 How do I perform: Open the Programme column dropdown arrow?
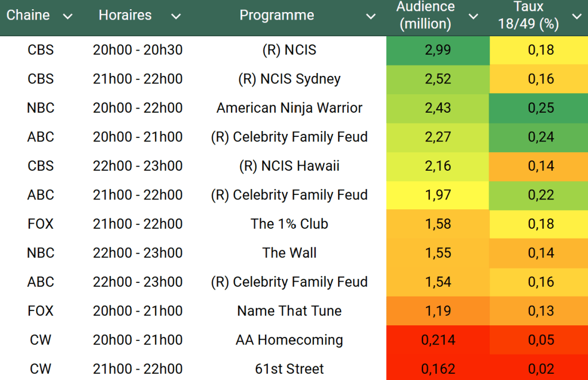(x=371, y=17)
